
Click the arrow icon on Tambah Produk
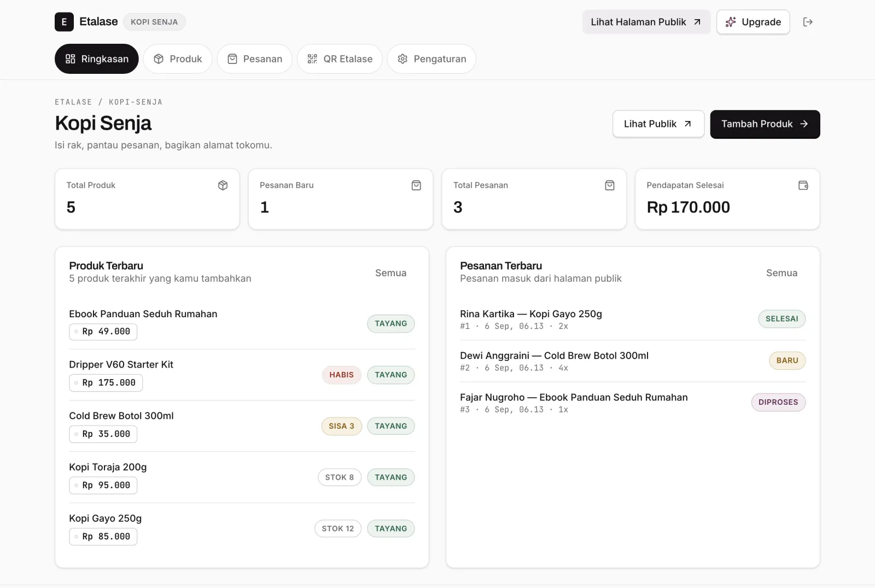pos(804,124)
